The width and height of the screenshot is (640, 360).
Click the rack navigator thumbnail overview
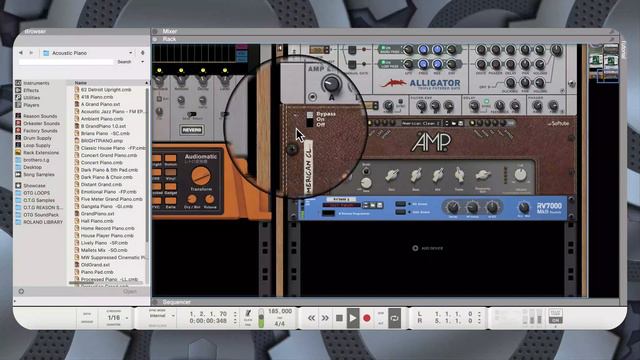coord(604,62)
